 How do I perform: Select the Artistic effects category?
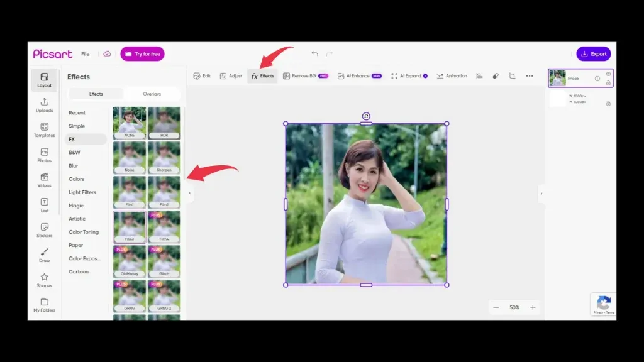point(77,219)
